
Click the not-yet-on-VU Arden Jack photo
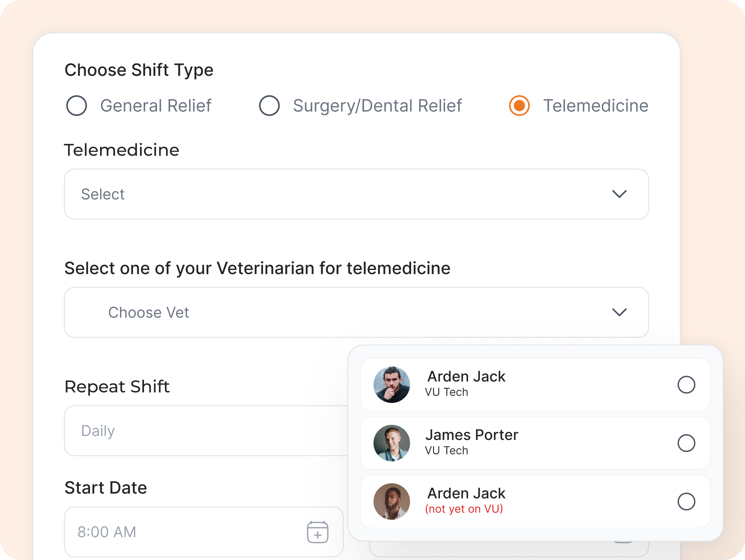392,501
